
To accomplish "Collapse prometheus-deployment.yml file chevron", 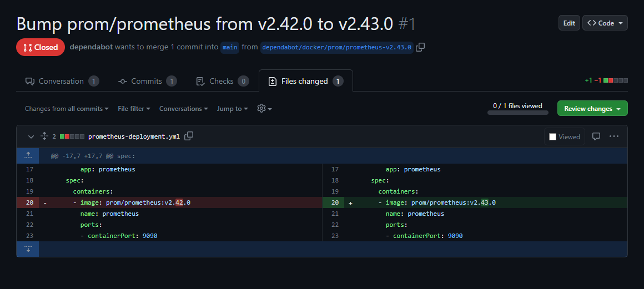I will (x=31, y=136).
